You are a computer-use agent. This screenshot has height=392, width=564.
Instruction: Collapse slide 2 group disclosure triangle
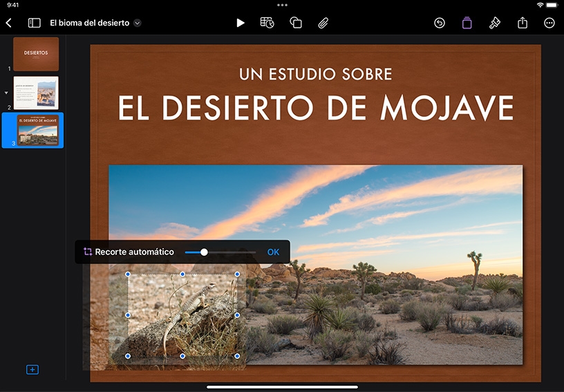6,93
